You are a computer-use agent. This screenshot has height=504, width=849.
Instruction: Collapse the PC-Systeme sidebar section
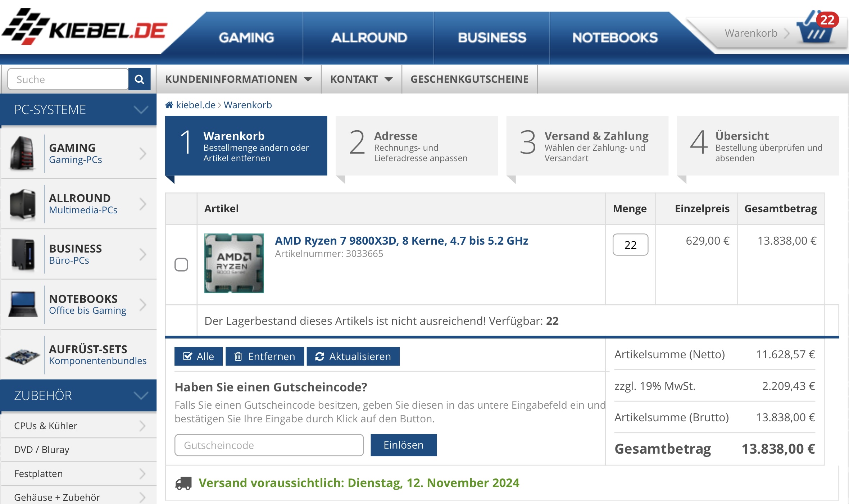141,109
